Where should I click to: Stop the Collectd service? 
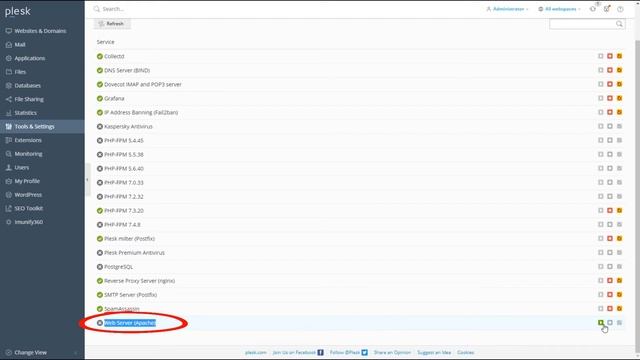click(610, 56)
